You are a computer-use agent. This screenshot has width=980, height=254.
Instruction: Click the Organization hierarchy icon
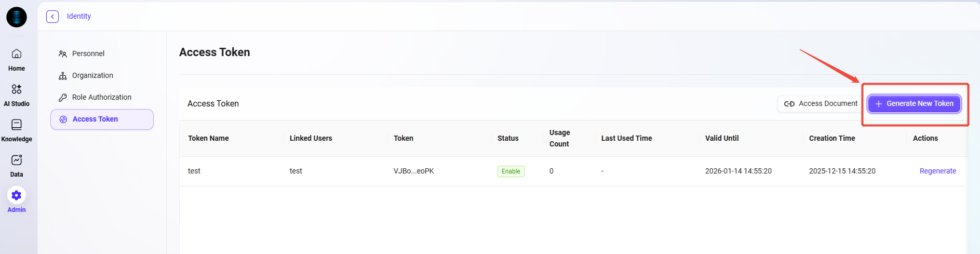63,76
